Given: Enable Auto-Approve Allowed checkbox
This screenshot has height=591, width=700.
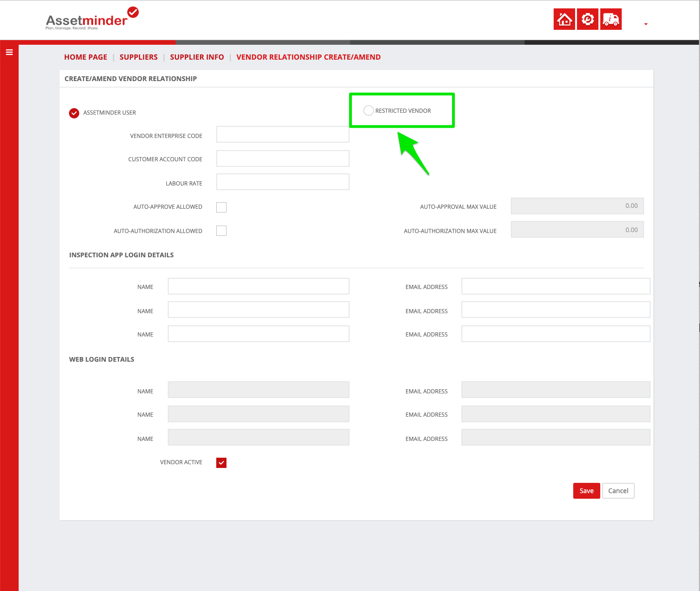Looking at the screenshot, I should 221,207.
